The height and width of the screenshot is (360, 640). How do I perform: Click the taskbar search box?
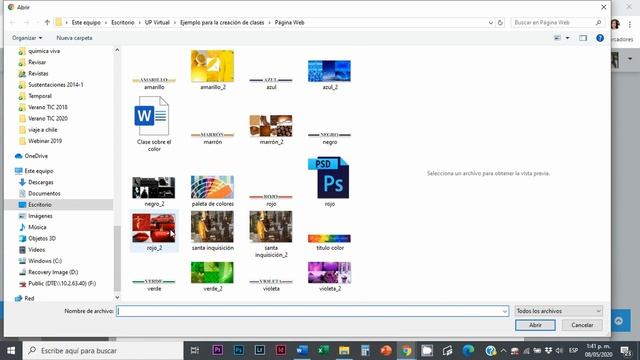point(103,351)
